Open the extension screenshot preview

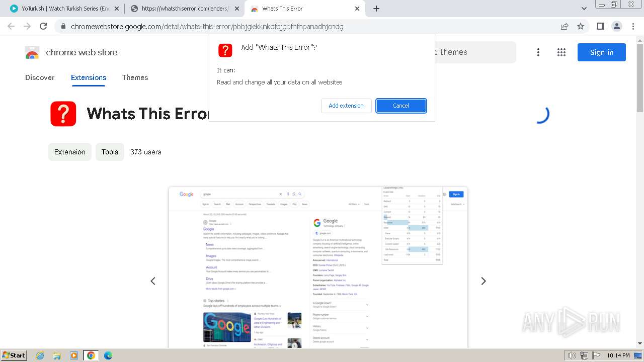[x=318, y=267]
